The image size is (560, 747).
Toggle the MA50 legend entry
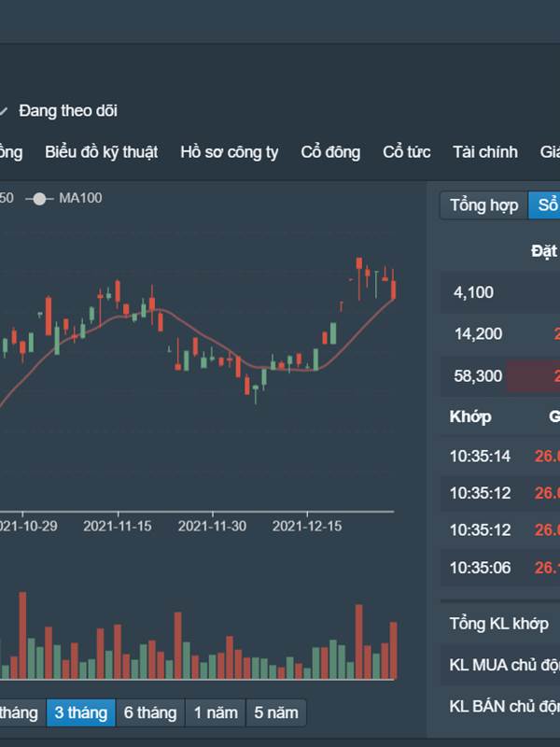[6, 198]
